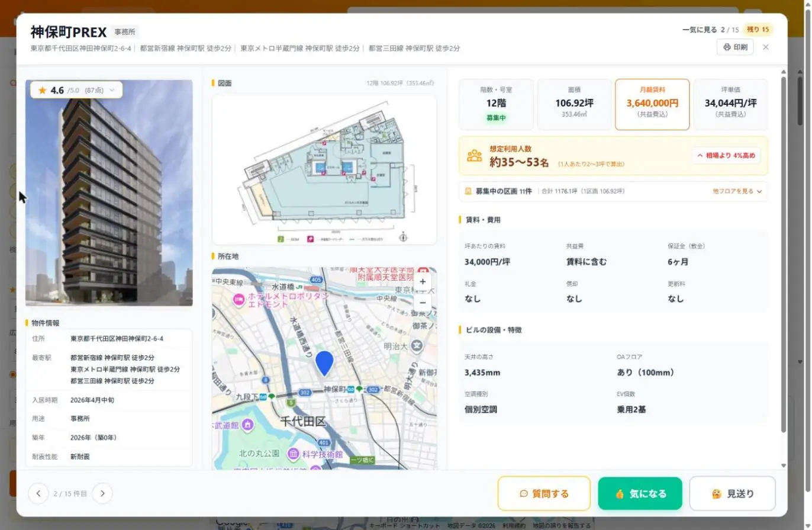Zoom in on the location map

(x=422, y=282)
